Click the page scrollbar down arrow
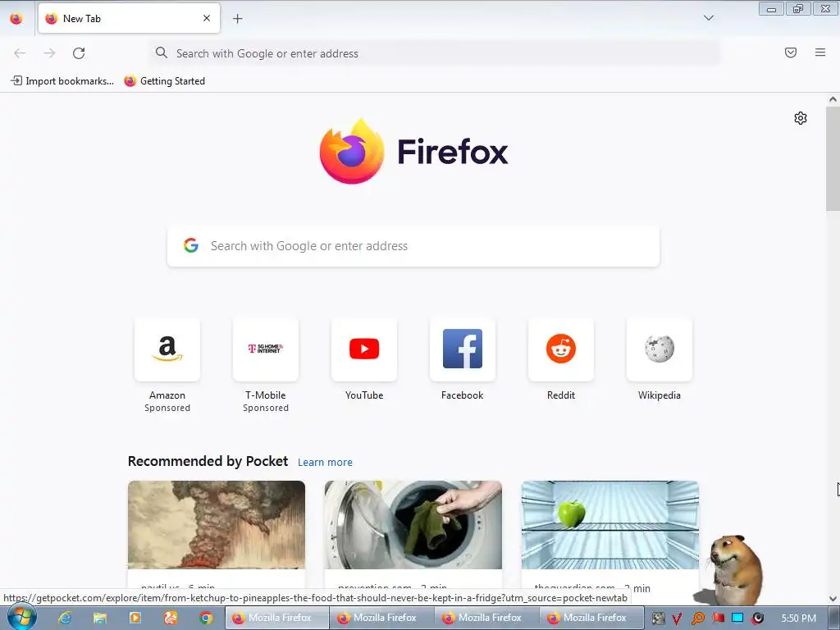 [x=833, y=599]
